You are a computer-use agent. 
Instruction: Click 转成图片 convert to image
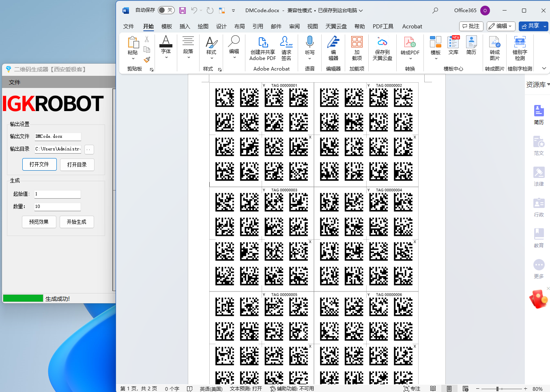[495, 48]
